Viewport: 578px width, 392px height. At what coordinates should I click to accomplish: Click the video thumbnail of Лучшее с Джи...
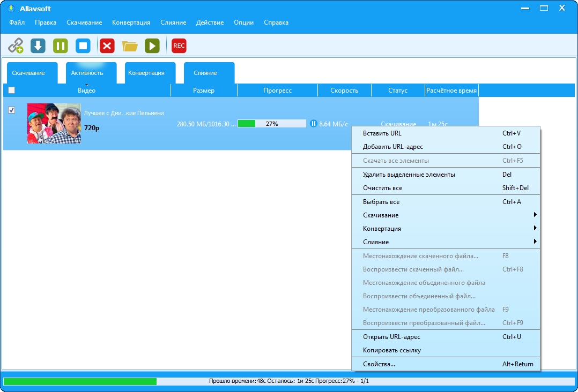54,123
